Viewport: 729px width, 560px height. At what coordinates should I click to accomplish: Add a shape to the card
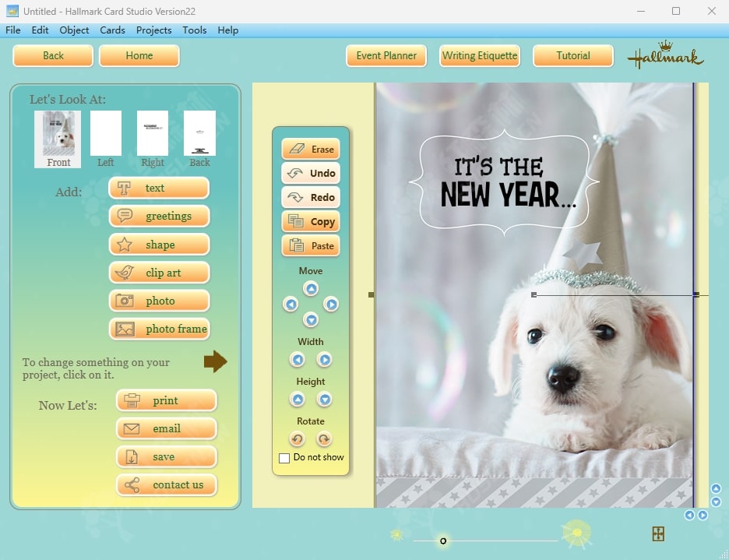point(159,245)
